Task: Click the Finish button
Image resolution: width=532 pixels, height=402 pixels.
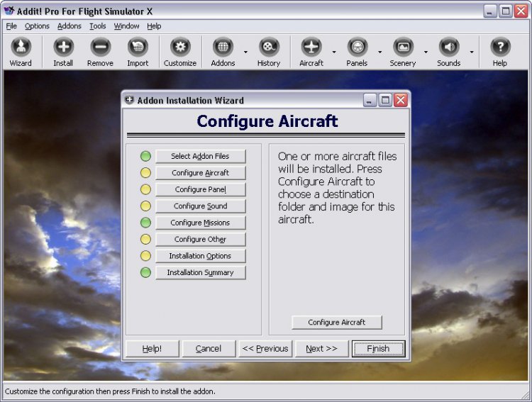Action: (x=378, y=349)
